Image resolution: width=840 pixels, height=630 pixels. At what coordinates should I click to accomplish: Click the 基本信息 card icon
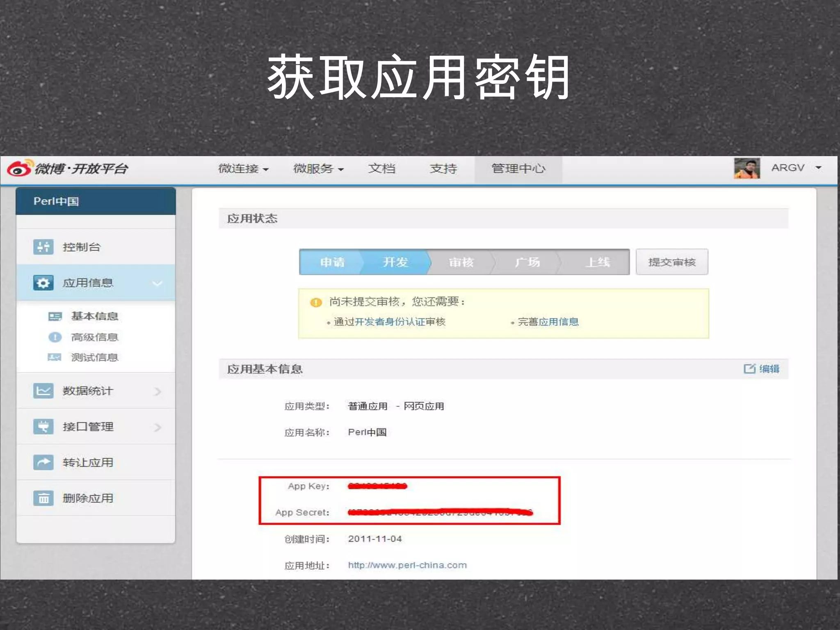click(55, 316)
